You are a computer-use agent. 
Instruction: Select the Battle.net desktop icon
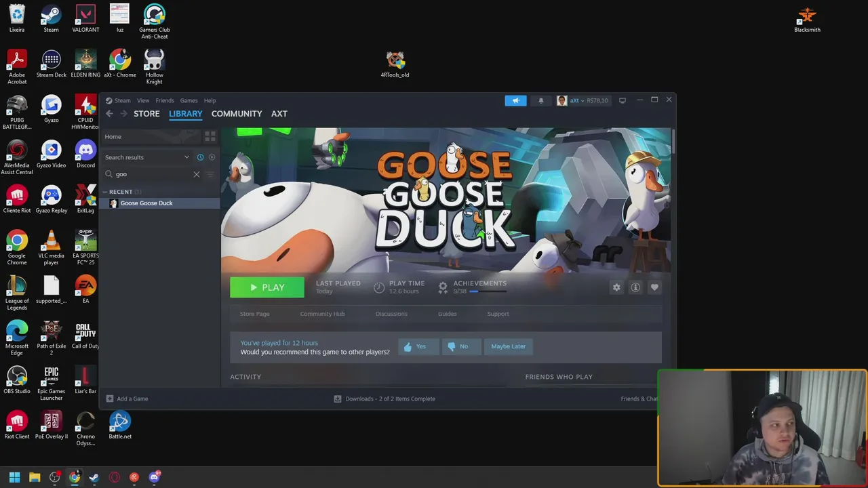[x=120, y=425]
